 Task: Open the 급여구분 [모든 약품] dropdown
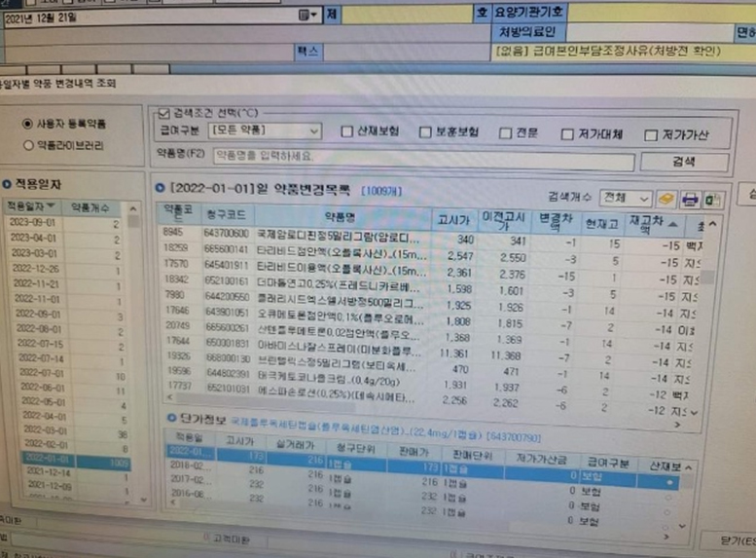265,130
